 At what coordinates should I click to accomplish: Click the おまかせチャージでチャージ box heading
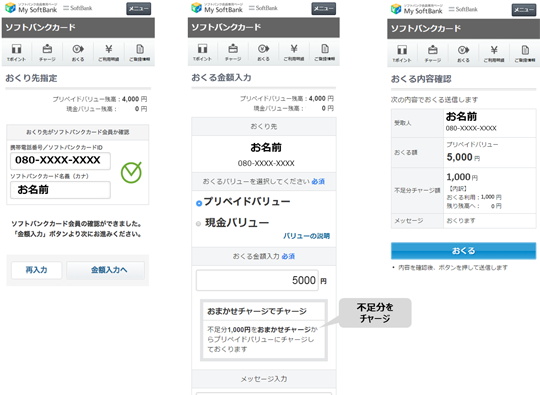click(x=257, y=311)
